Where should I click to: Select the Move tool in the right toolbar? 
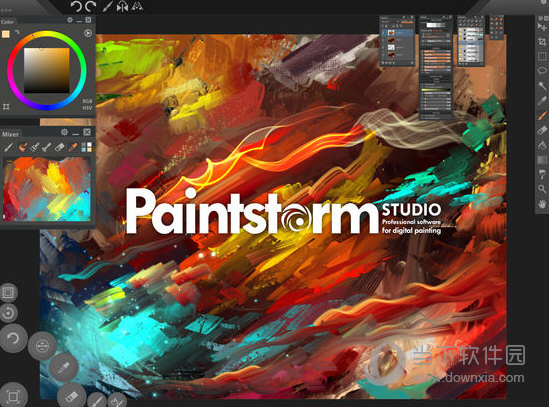(x=542, y=27)
